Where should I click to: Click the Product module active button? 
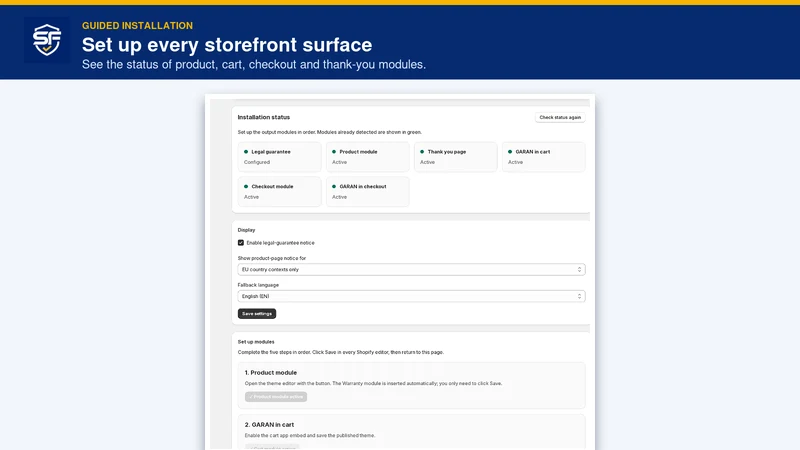point(276,396)
